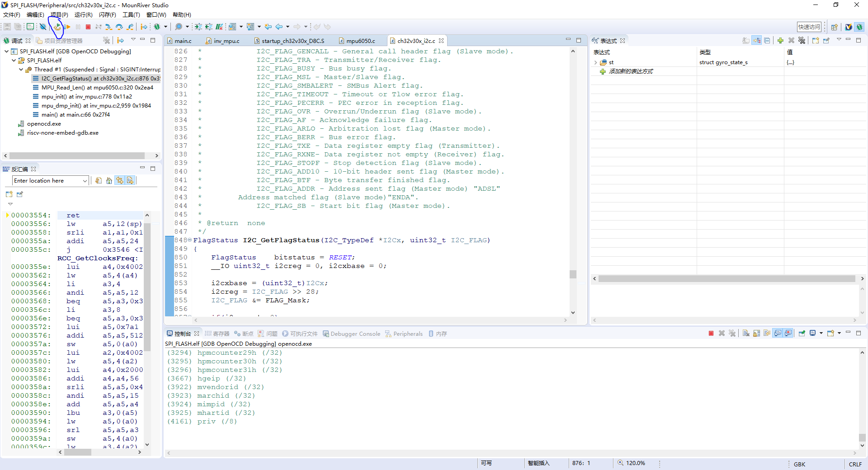Toggle Word Wrap in console
The height and width of the screenshot is (470, 868).
[767, 334]
